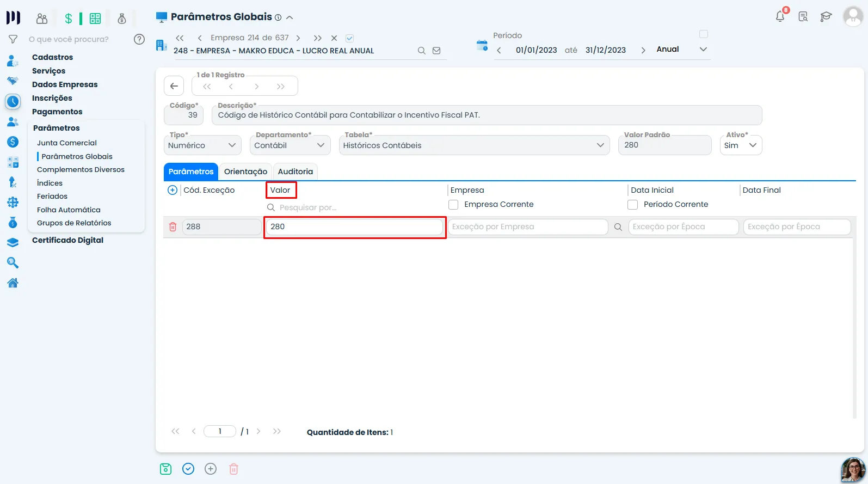This screenshot has height=484, width=868.
Task: Open Certificado Digital section
Action: [67, 240]
